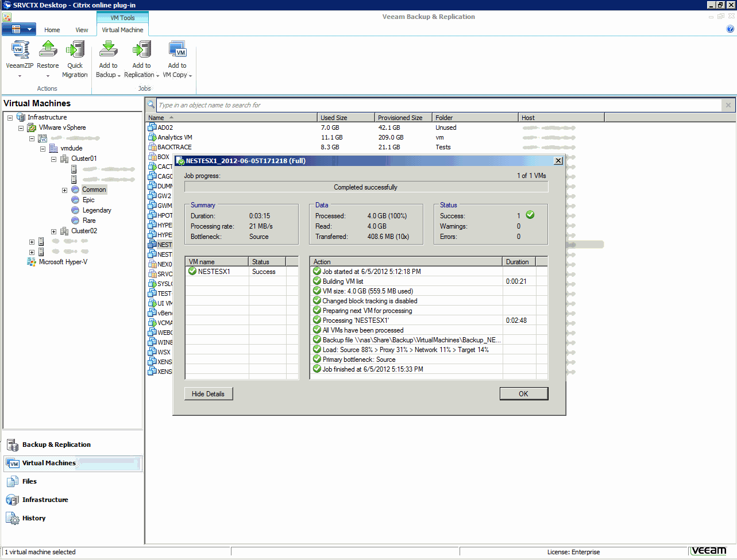The width and height of the screenshot is (737, 560).
Task: Clear the search box with X
Action: coord(728,105)
